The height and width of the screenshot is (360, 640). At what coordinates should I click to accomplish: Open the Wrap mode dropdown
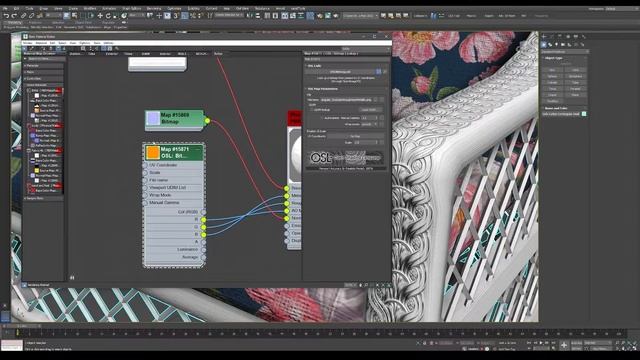[369, 124]
